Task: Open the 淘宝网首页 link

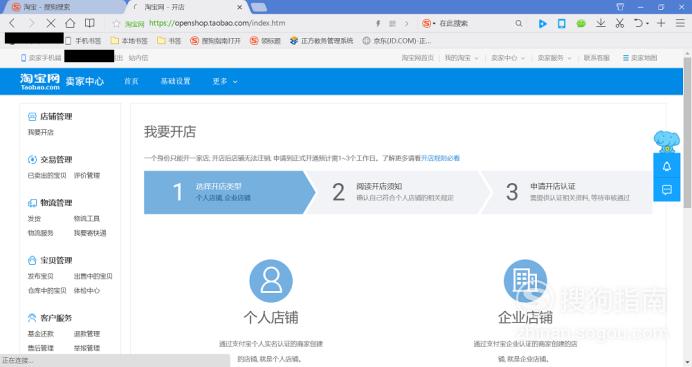Action: (417, 58)
